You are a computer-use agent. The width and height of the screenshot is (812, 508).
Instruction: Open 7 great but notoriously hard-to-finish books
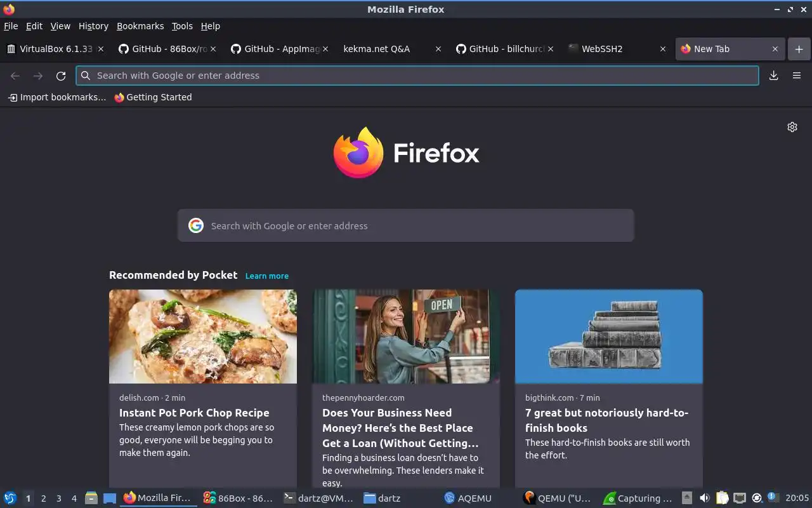(x=606, y=420)
